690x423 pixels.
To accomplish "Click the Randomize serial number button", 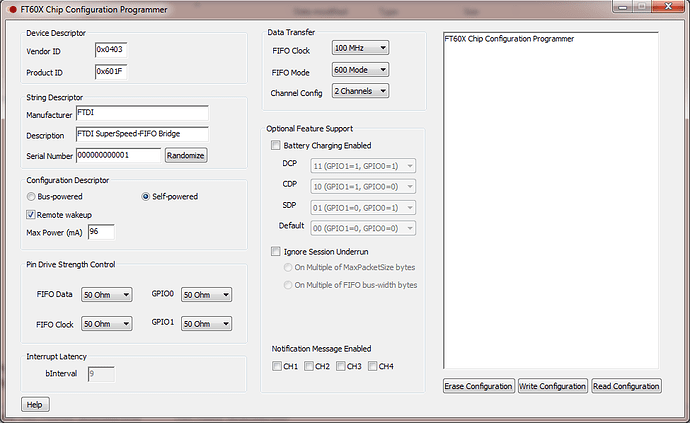I will (186, 155).
